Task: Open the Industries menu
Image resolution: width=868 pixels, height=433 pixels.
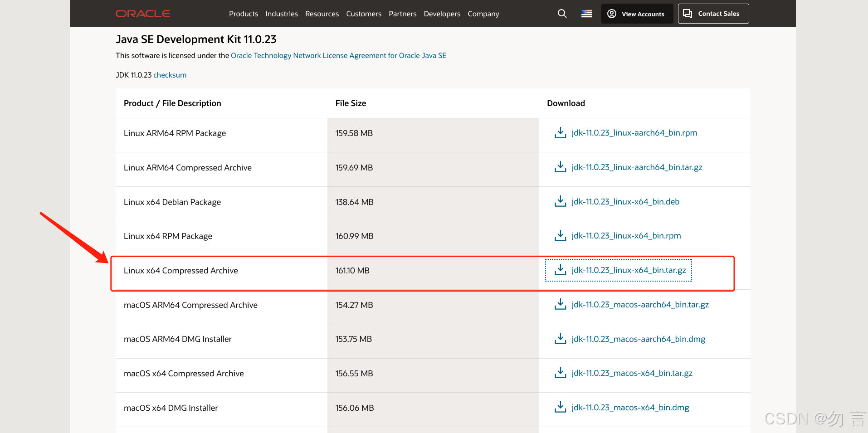Action: 282,14
